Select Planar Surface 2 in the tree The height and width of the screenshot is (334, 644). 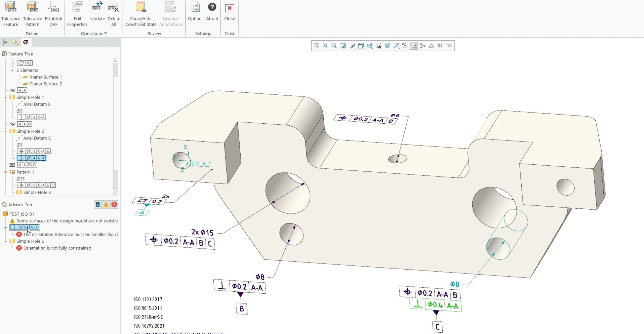[46, 84]
